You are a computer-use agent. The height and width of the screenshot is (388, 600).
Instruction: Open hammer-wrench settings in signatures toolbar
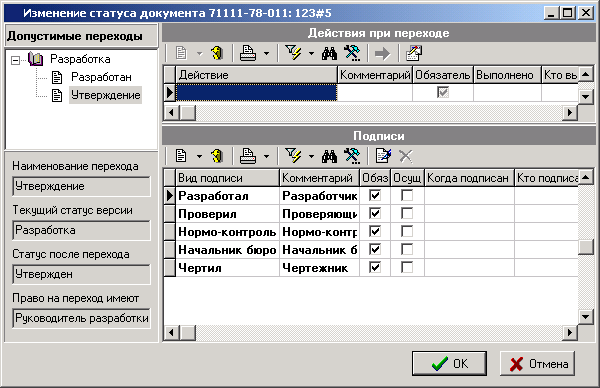(x=352, y=156)
